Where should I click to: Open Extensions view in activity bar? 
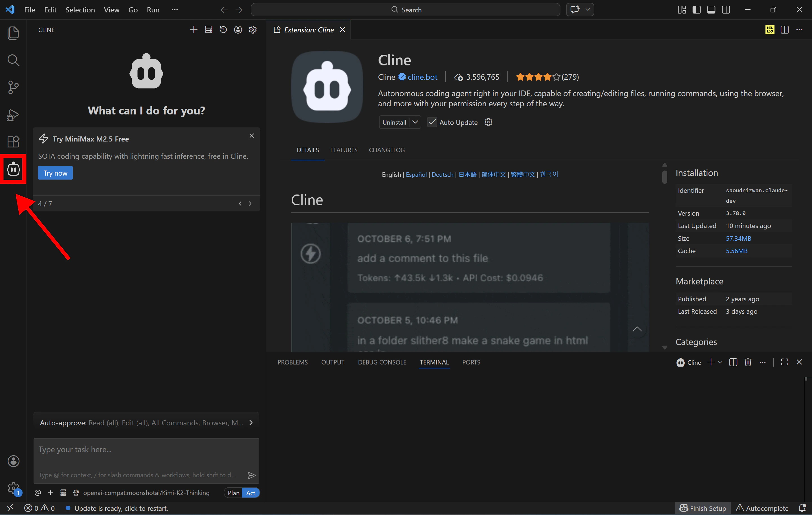(13, 142)
